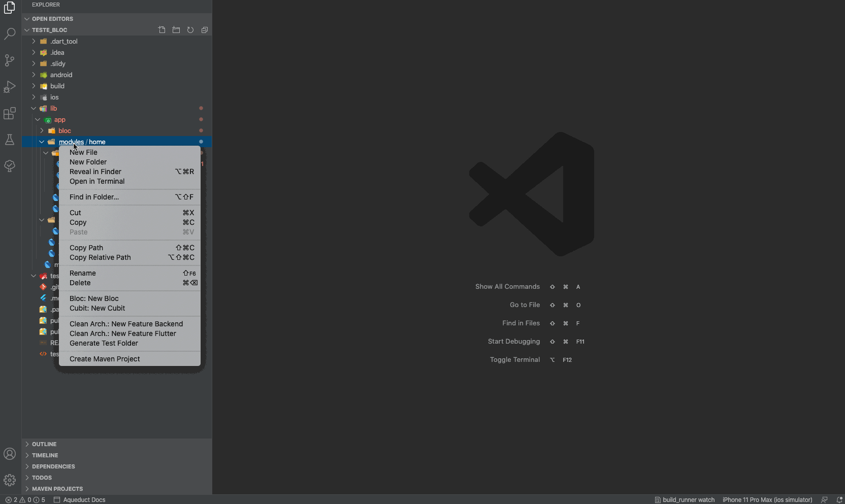Open notifications bell in status bar

tap(839, 500)
